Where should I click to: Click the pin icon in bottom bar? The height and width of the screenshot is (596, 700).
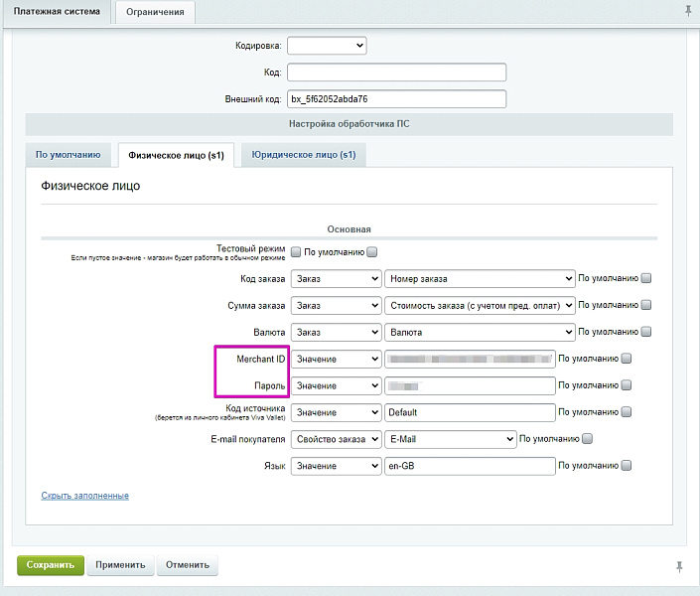coord(679,566)
